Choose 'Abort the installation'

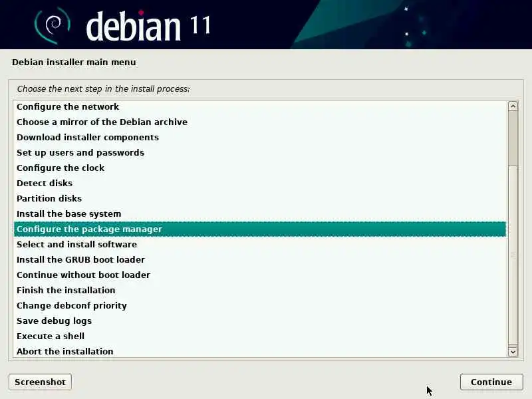click(x=260, y=351)
